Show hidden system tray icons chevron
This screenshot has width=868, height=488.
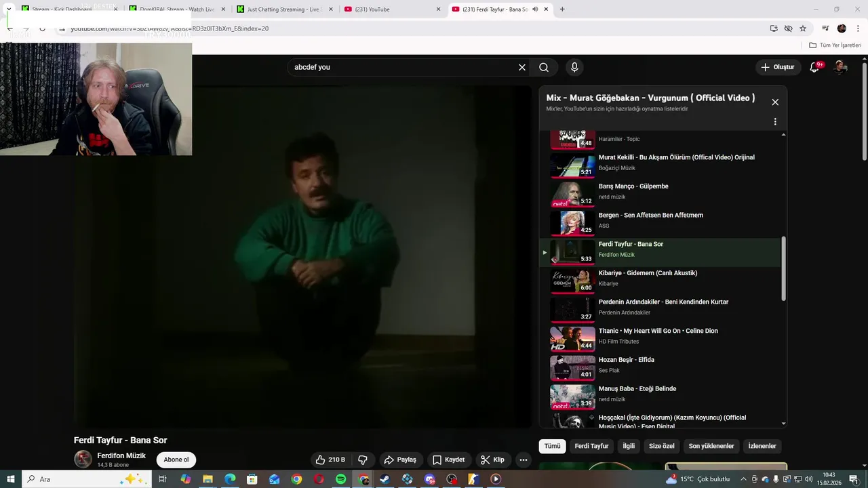coord(743,479)
